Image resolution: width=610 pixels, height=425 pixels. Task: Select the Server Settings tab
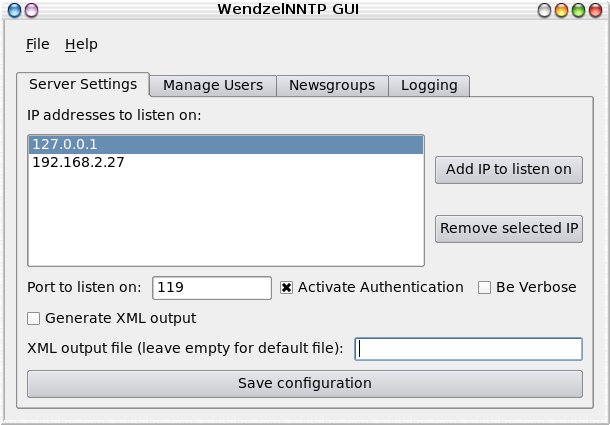point(83,84)
